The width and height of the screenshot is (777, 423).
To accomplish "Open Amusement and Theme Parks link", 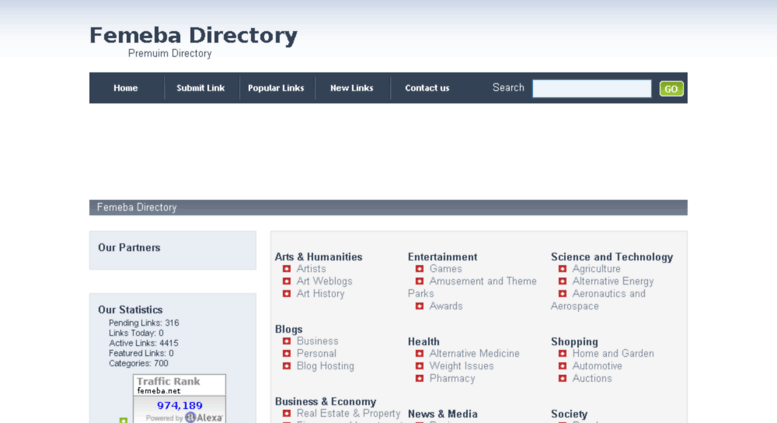I will pyautogui.click(x=483, y=281).
